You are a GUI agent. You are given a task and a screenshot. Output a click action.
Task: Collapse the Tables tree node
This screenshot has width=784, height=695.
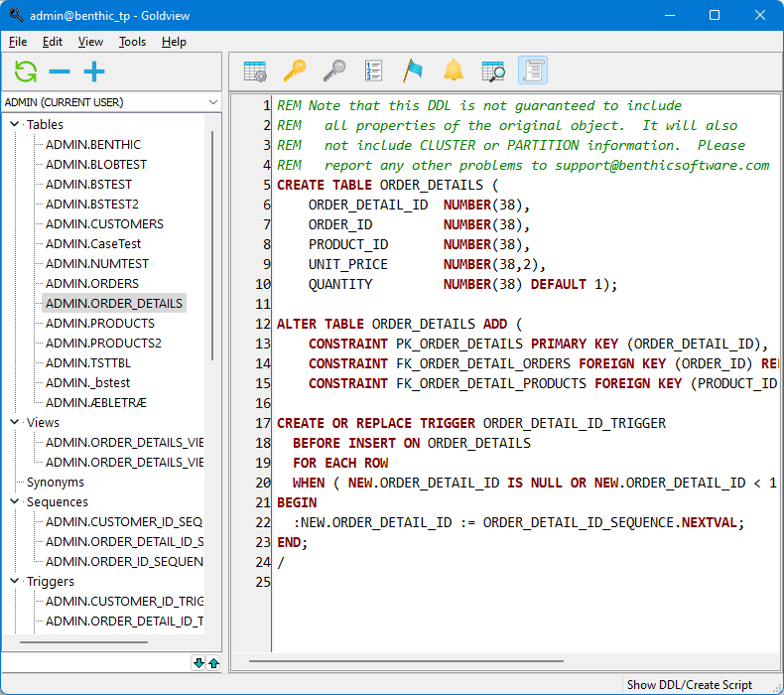[15, 125]
